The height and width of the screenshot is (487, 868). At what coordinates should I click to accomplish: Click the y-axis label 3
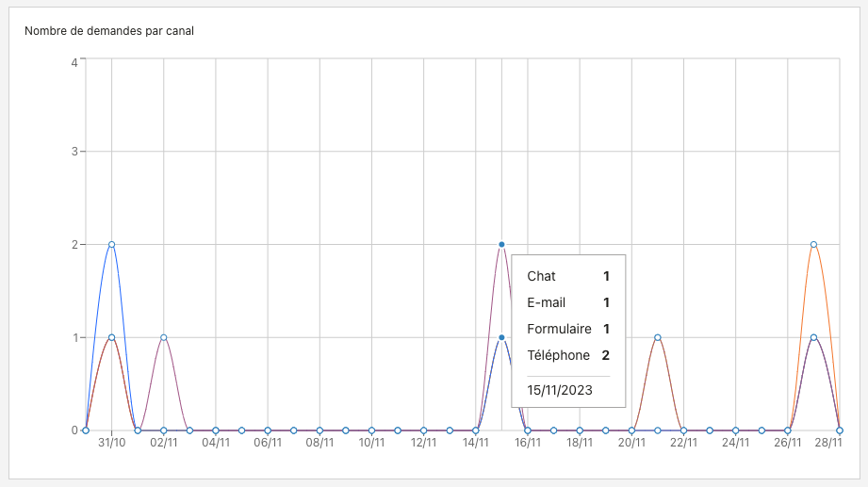pos(74,152)
